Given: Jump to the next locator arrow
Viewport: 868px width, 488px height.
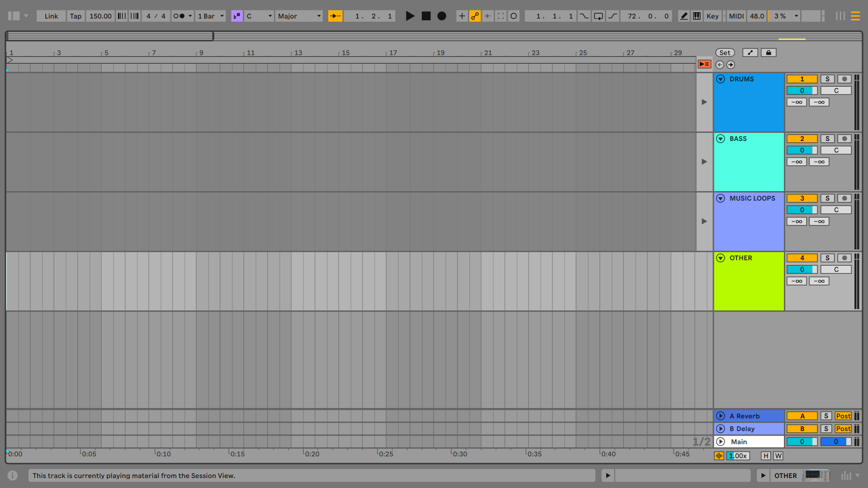Looking at the screenshot, I should 731,65.
